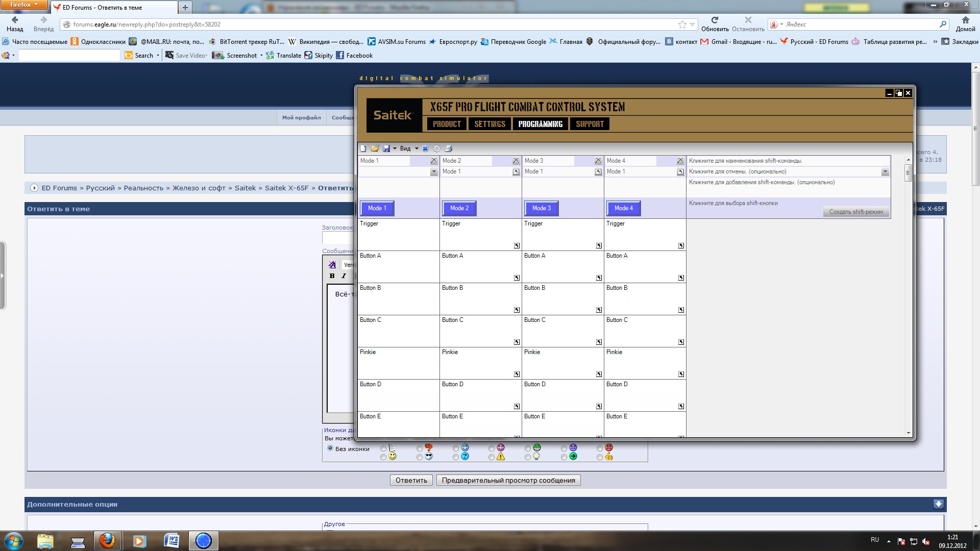Open a new Firefox tab with the plus
The height and width of the screenshot is (551, 980).
[185, 8]
